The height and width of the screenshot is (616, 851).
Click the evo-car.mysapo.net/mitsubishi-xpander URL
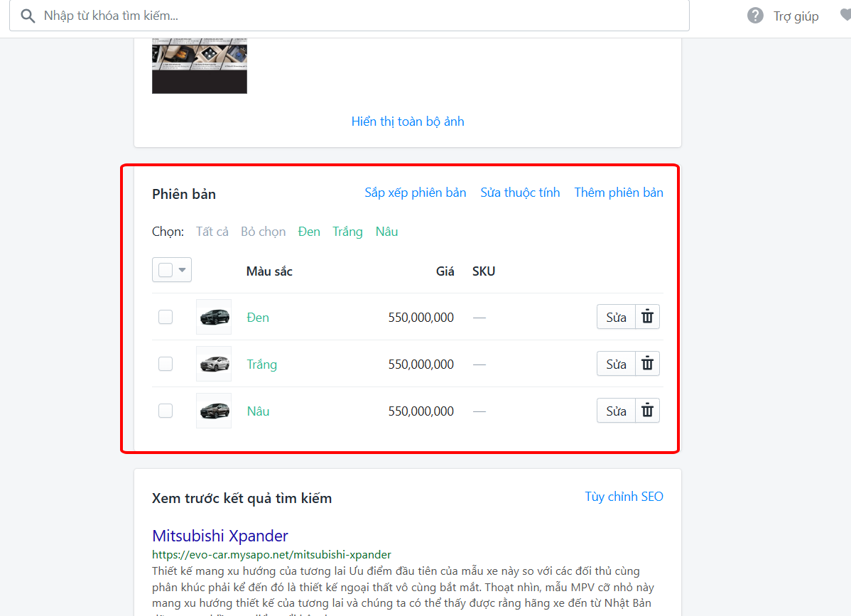tap(271, 555)
